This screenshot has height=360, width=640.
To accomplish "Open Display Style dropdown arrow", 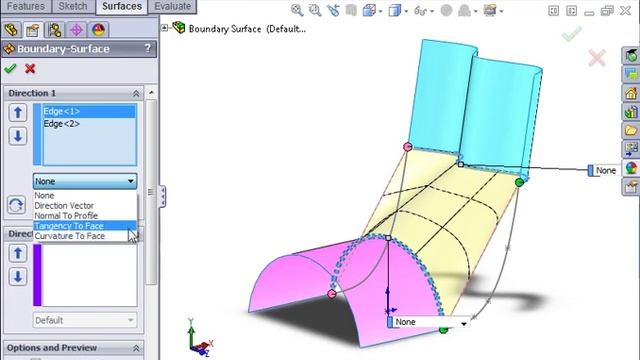I will [x=406, y=11].
